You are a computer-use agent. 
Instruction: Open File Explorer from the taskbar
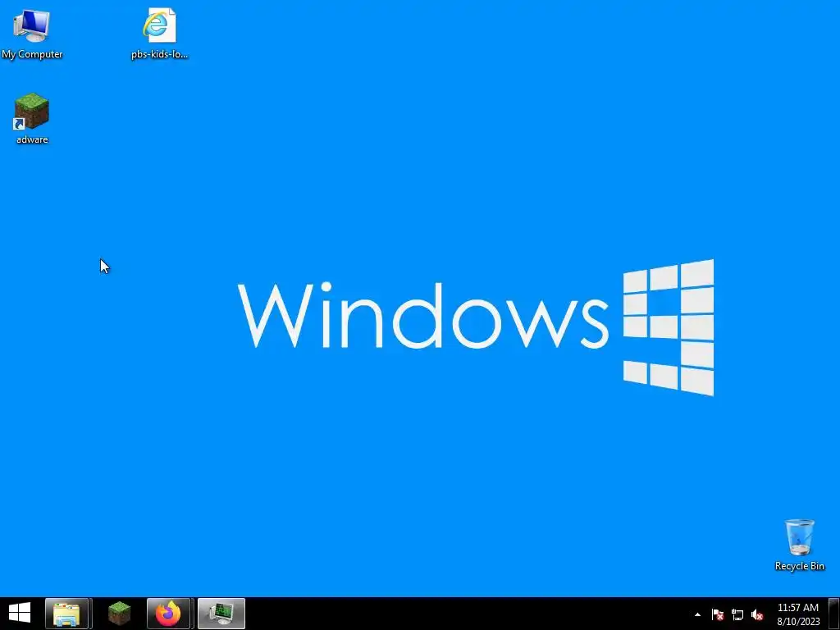pos(67,614)
